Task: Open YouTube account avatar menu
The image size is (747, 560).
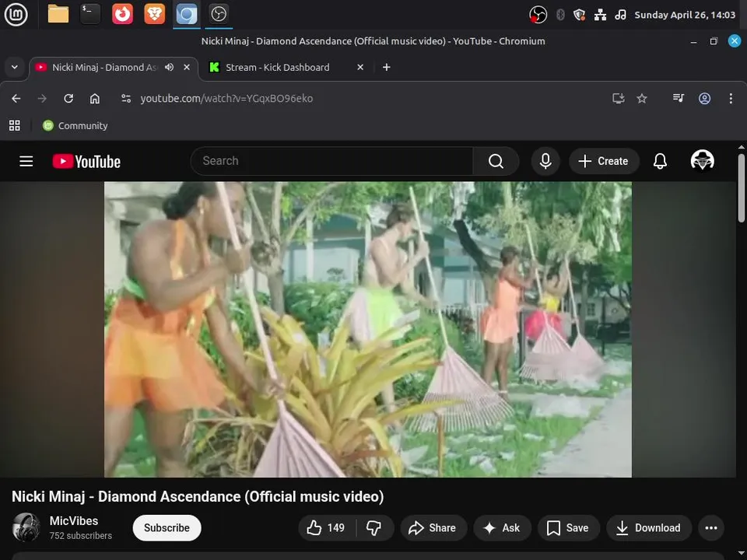Action: (702, 160)
